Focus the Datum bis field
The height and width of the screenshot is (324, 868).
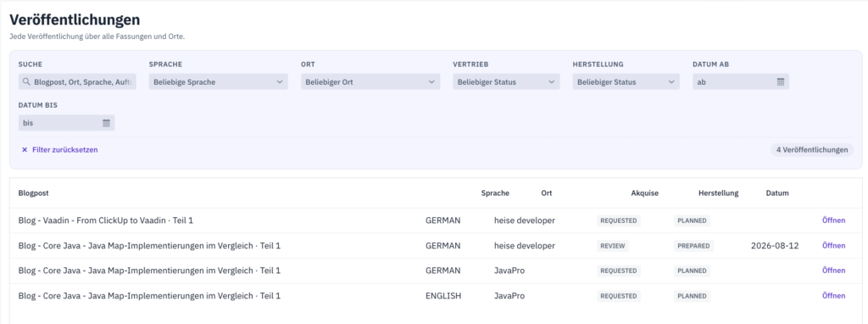(66, 123)
